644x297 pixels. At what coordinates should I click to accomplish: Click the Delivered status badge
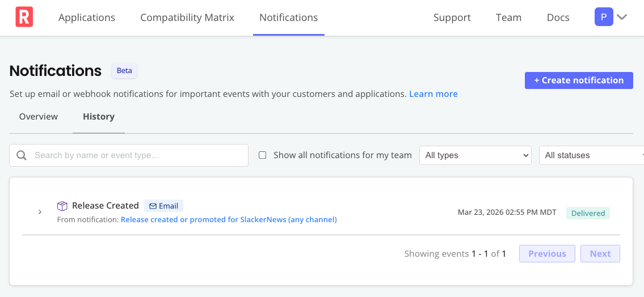coord(588,213)
